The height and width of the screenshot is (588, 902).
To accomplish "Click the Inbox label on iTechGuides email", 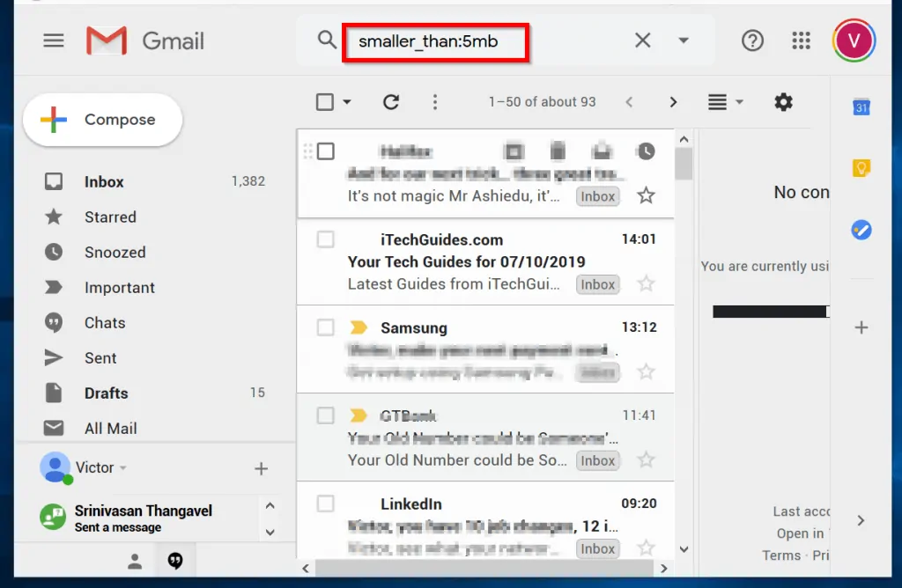I will point(598,284).
